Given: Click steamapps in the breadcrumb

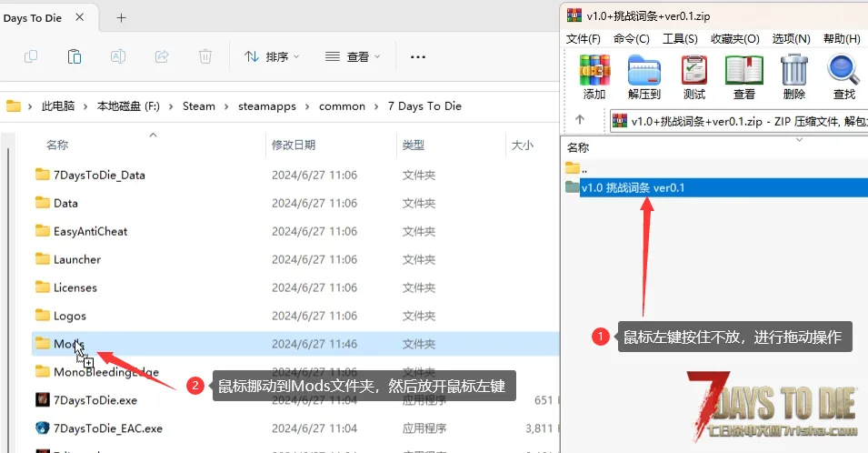Looking at the screenshot, I should tap(267, 106).
